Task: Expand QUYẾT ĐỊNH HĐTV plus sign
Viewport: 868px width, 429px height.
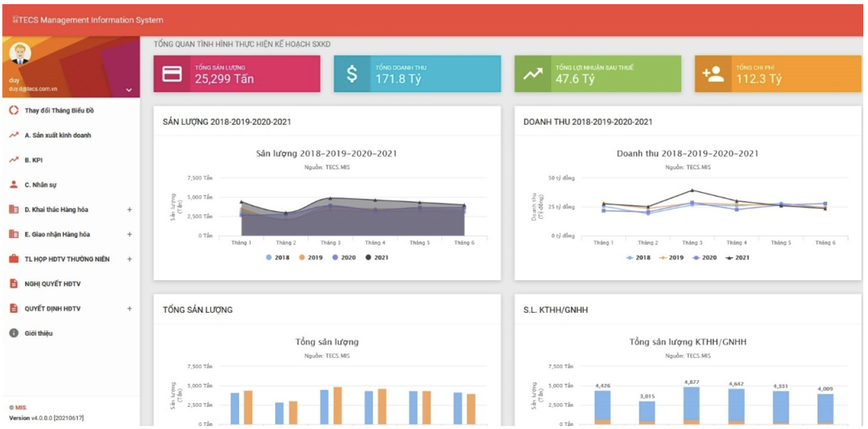Action: pos(130,309)
